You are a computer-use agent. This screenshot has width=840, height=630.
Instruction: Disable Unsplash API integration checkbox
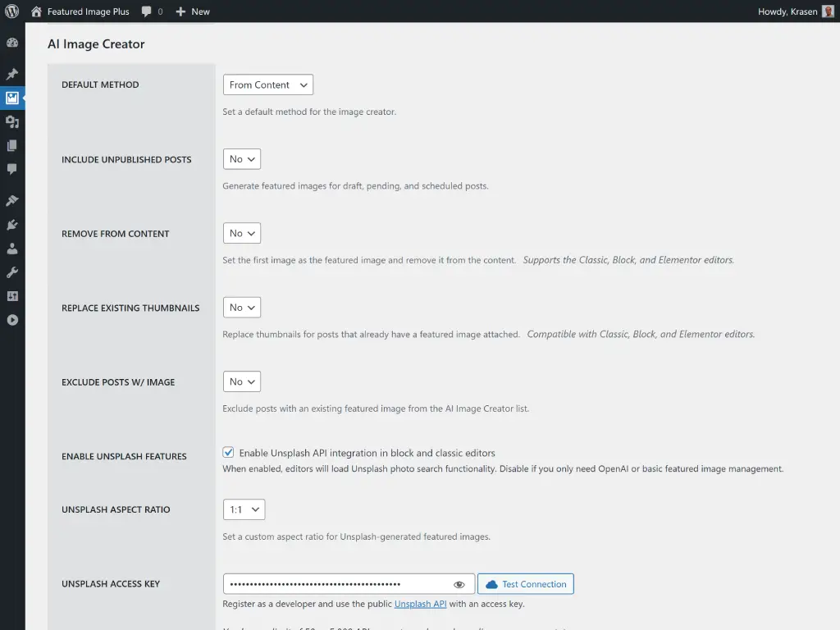click(228, 452)
